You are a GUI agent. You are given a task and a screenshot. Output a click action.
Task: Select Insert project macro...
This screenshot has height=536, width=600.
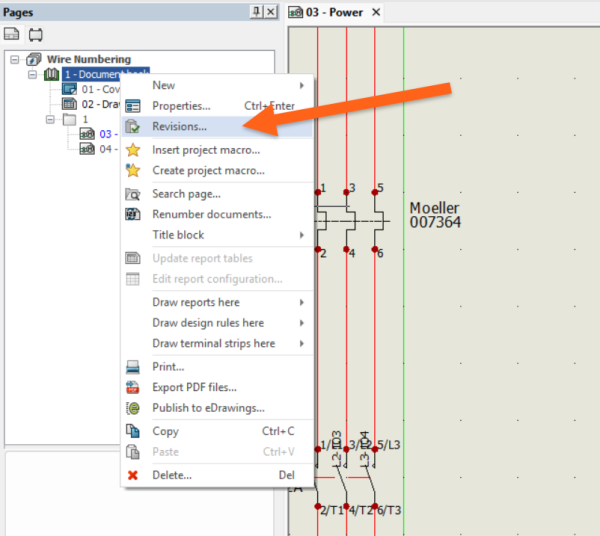[217, 150]
